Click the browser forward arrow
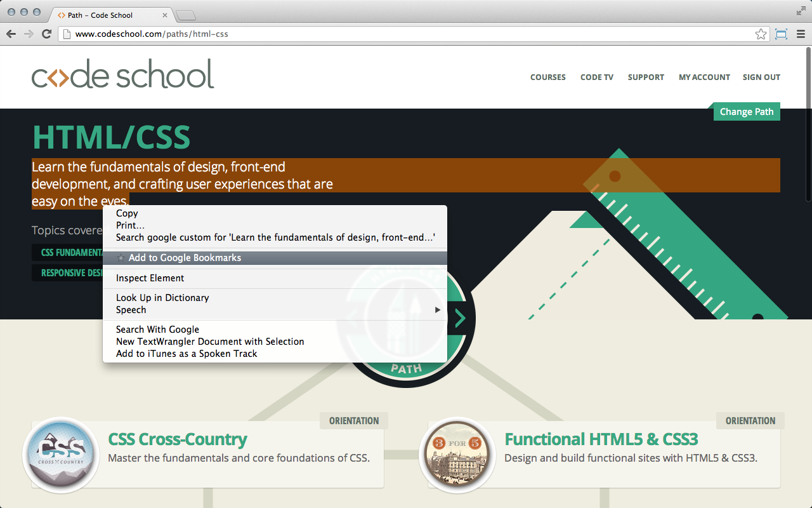Screen dimensions: 812x508 [x=29, y=34]
